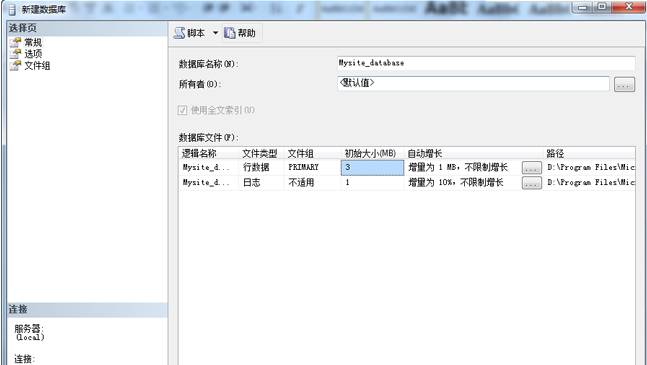
Task: Select the 文件组 page icon
Action: pos(15,65)
